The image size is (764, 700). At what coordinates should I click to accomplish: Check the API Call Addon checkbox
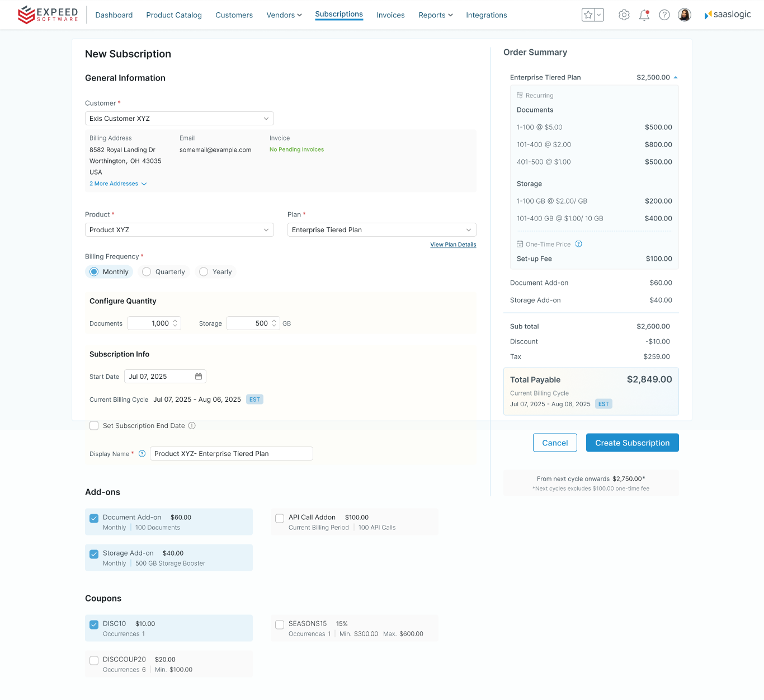(280, 519)
